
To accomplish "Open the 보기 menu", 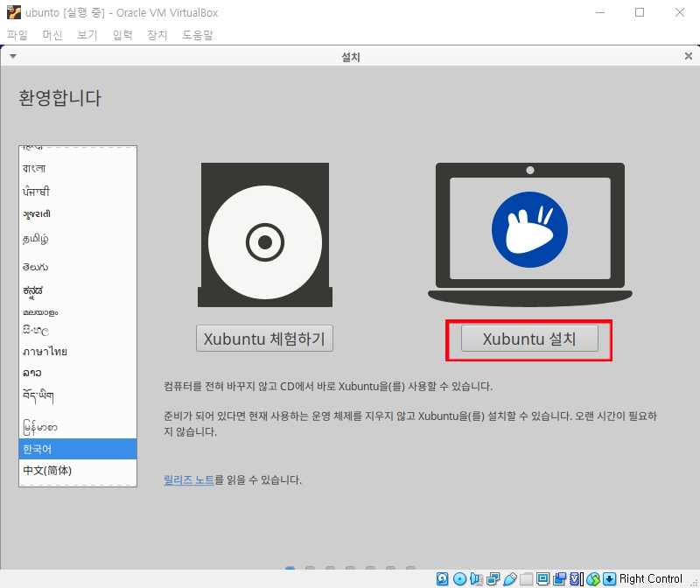I will tap(87, 35).
